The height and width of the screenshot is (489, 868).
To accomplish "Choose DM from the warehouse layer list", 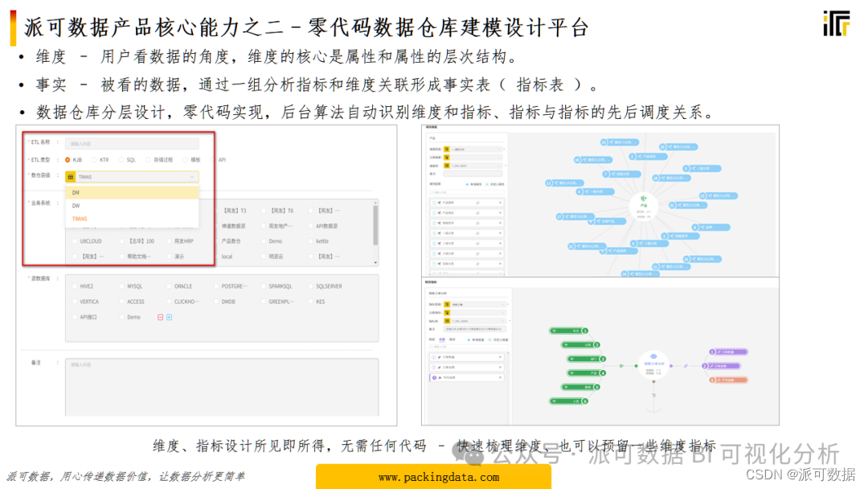I will (132, 192).
